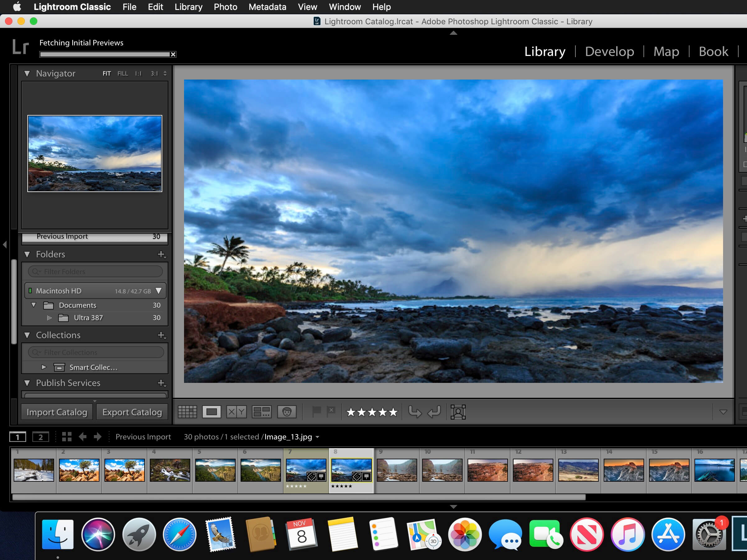Set Navigator zoom to 1:1
The image size is (747, 560).
138,73
